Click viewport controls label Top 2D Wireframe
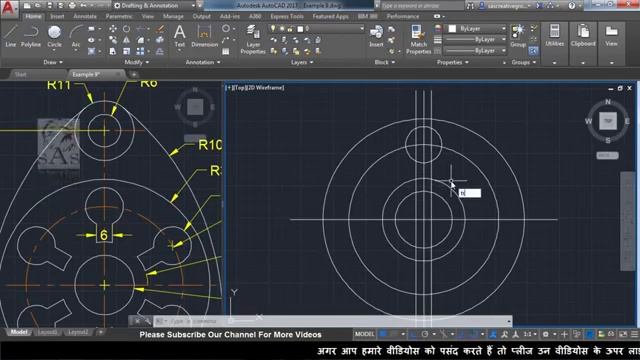640x360 pixels. [x=255, y=87]
